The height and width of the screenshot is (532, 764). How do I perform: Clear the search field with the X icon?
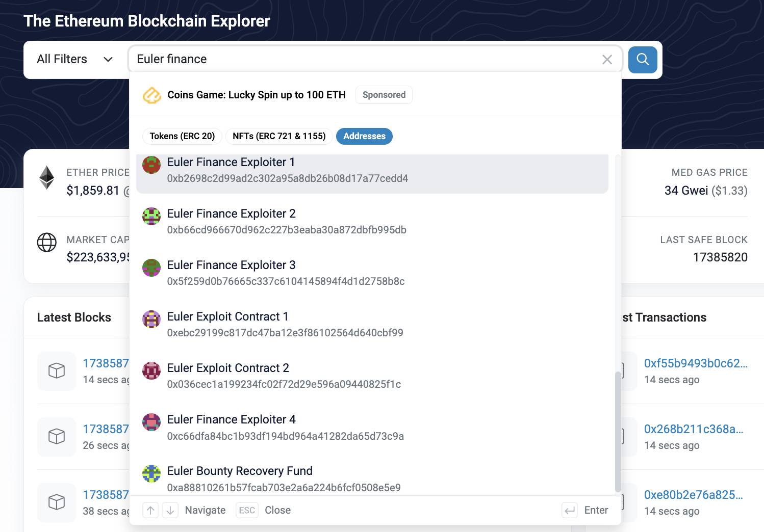click(x=607, y=60)
